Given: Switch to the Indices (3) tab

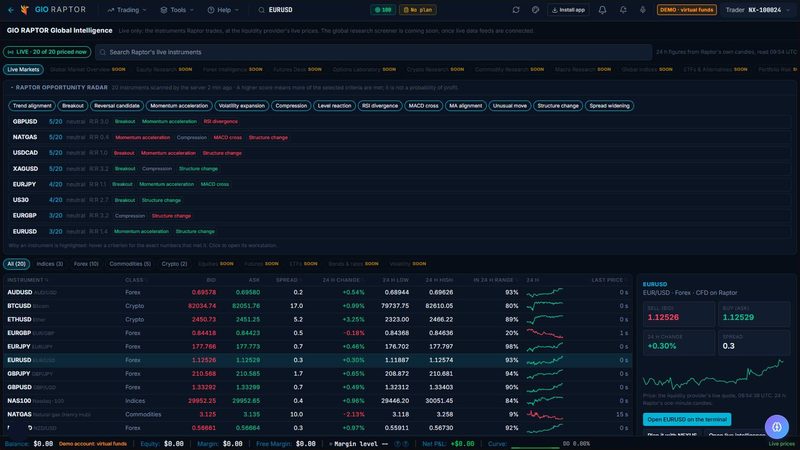Looking at the screenshot, I should [49, 264].
